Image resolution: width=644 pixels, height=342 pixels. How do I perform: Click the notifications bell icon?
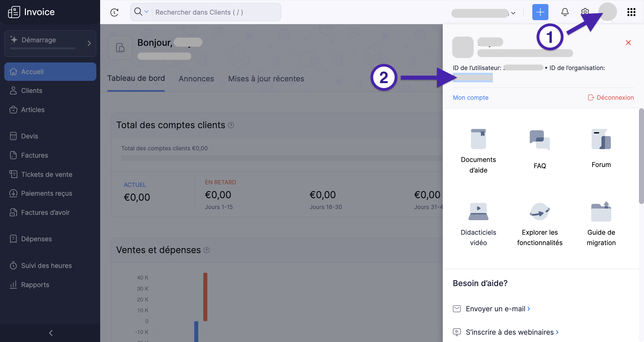(x=565, y=12)
